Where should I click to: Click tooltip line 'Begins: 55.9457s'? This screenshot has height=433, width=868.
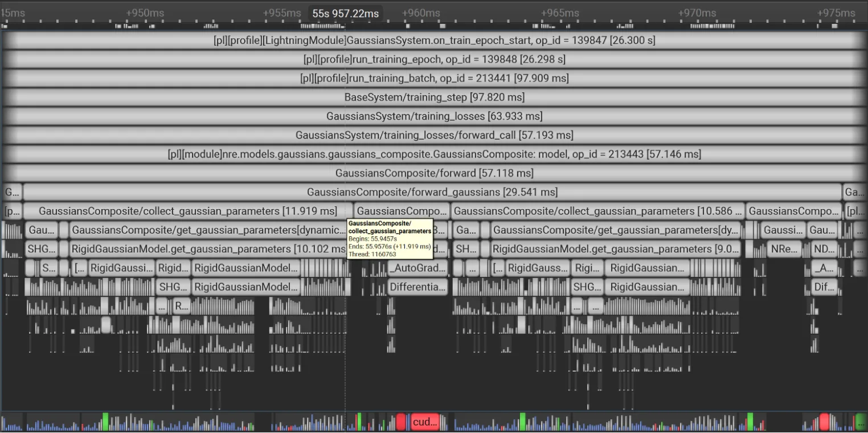click(x=372, y=239)
